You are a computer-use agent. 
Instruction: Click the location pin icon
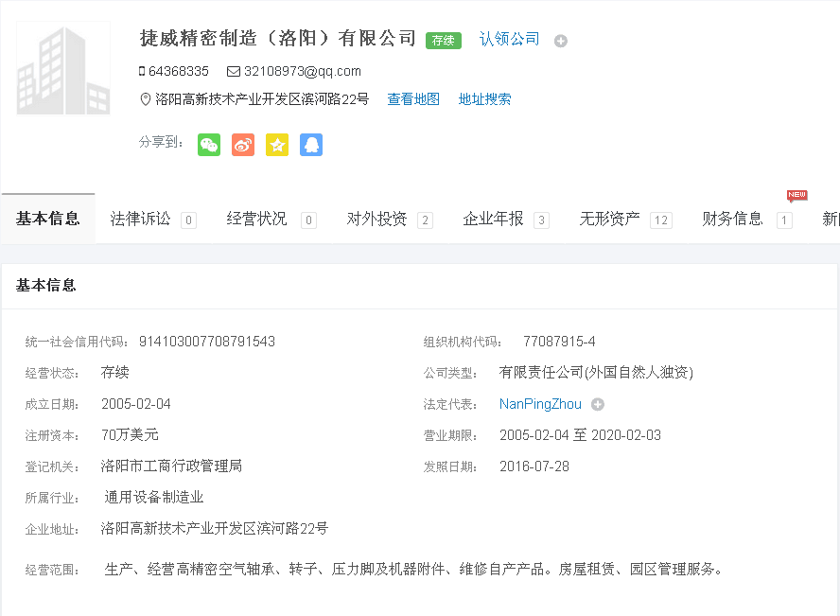(145, 99)
